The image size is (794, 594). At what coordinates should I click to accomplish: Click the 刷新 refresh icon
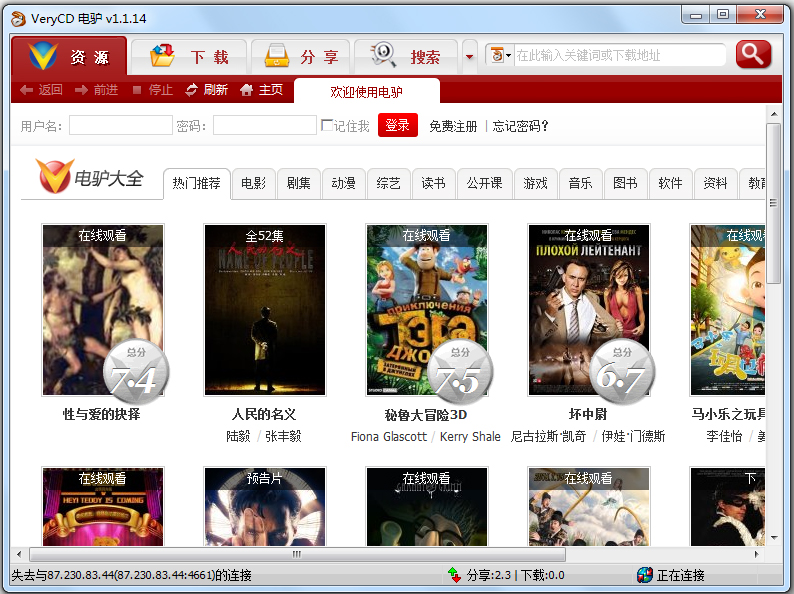tap(192, 90)
